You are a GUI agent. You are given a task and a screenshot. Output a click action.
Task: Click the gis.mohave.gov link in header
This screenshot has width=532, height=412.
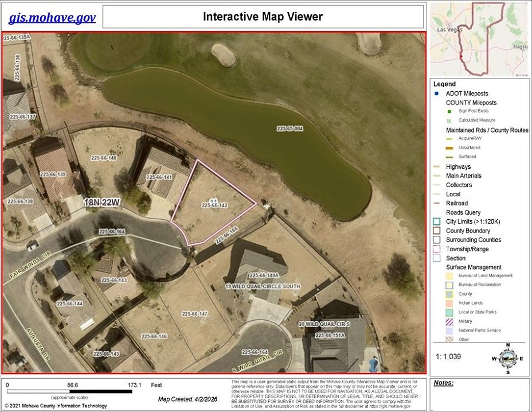click(x=52, y=18)
